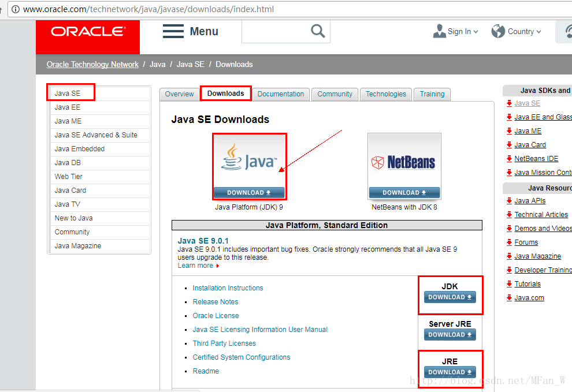Select the Downloads tab
Viewport: 572px width, 392px height.
[x=226, y=94]
